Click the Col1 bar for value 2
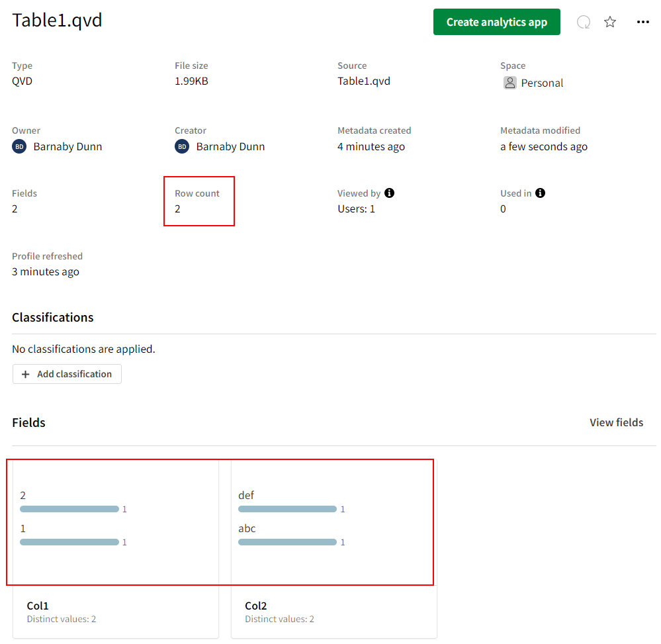Image resolution: width=661 pixels, height=644 pixels. pos(69,509)
